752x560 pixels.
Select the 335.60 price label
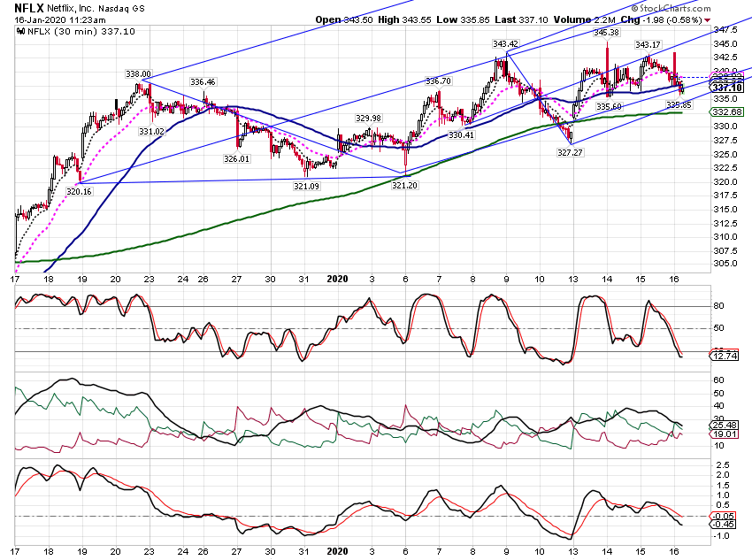[x=609, y=106]
